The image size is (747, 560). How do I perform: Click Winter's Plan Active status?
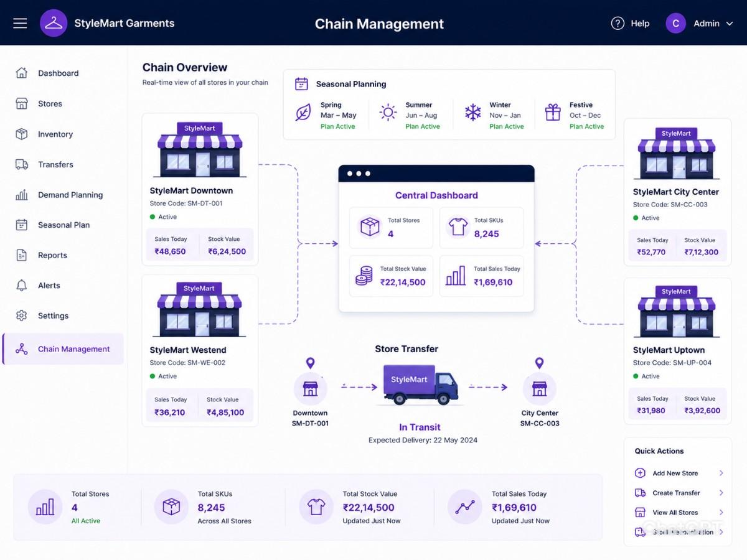507,126
